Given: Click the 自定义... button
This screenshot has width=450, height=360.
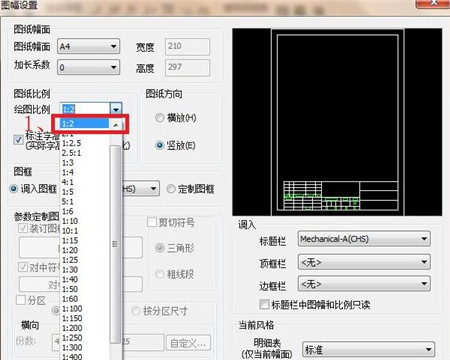Looking at the screenshot, I should [188, 343].
